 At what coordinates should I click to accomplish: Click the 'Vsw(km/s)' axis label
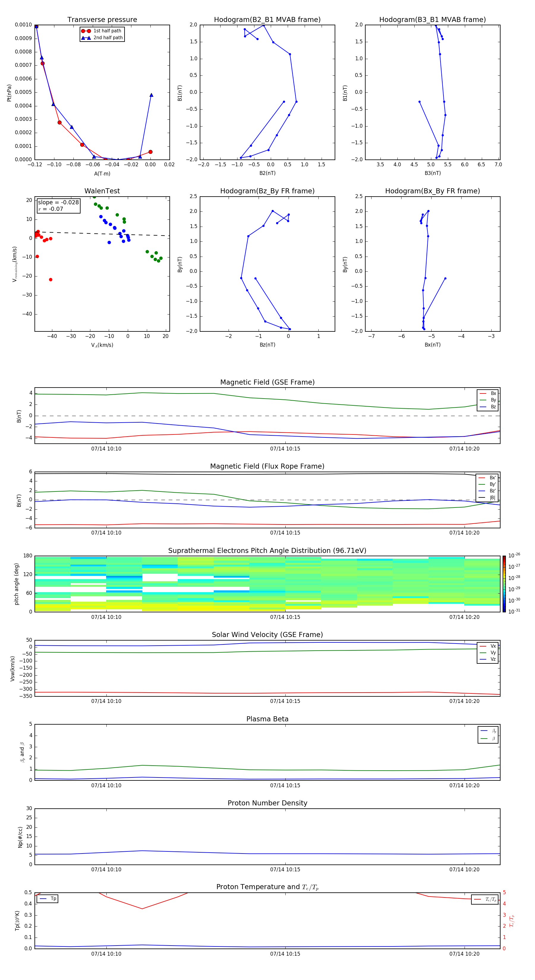coord(12,668)
